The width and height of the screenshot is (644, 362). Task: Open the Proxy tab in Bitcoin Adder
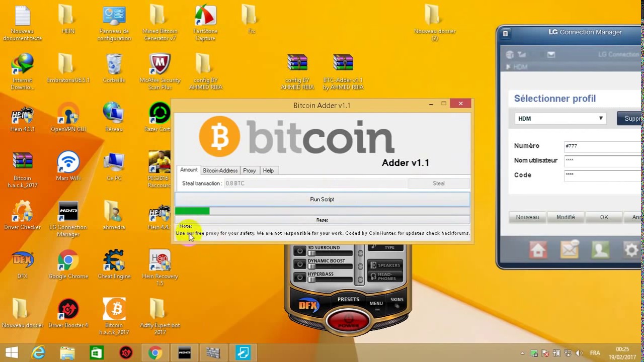click(249, 170)
